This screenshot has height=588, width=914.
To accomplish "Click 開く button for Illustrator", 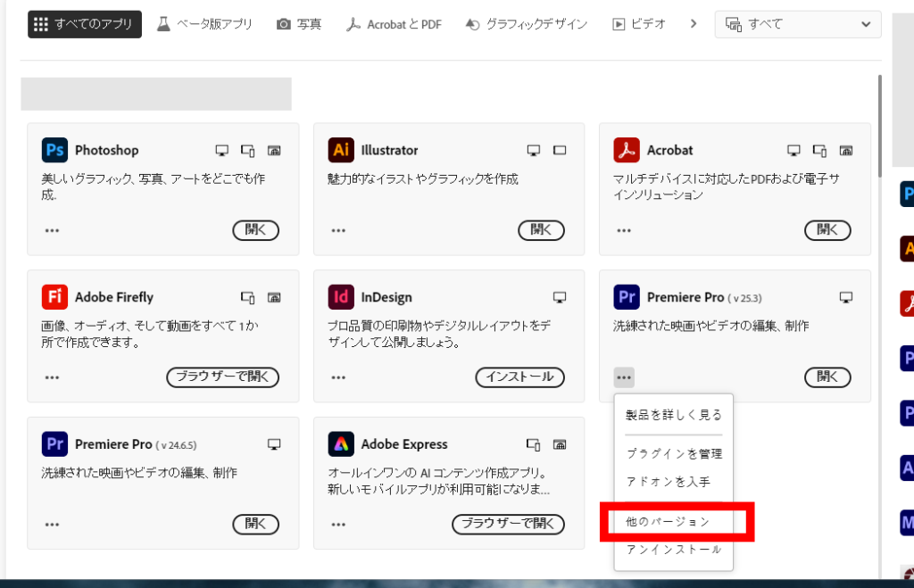I will pyautogui.click(x=542, y=230).
